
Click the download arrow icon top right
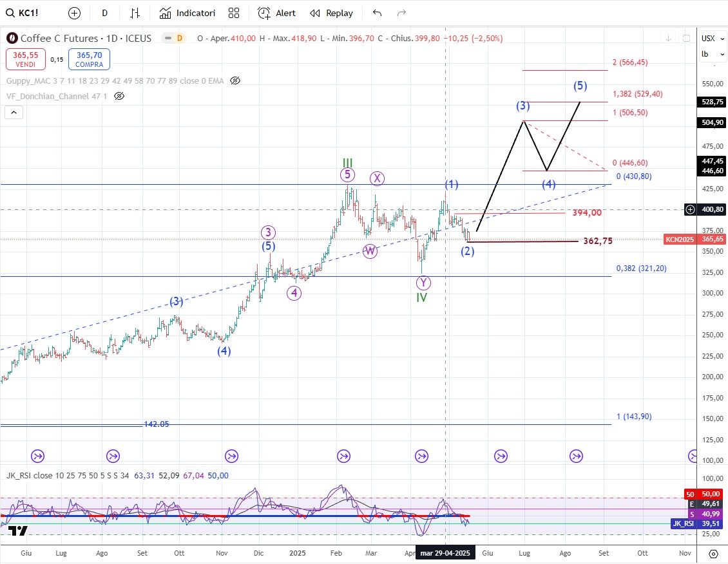coord(668,39)
